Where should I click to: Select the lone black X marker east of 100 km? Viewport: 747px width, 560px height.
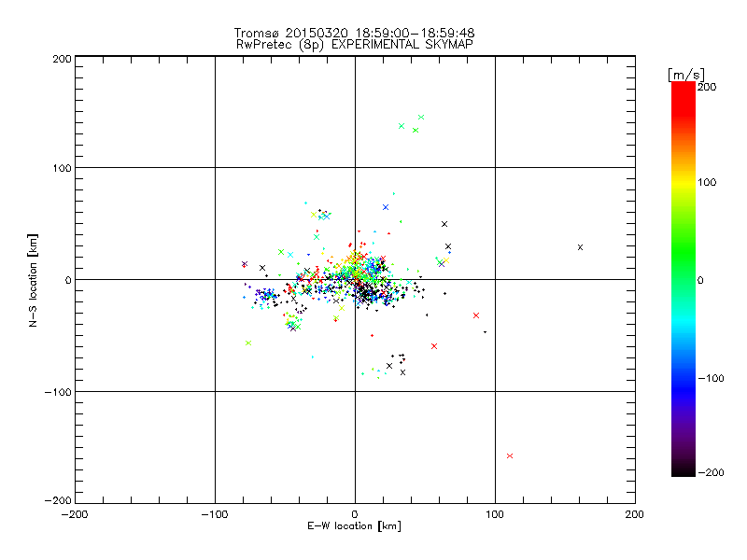(x=580, y=247)
